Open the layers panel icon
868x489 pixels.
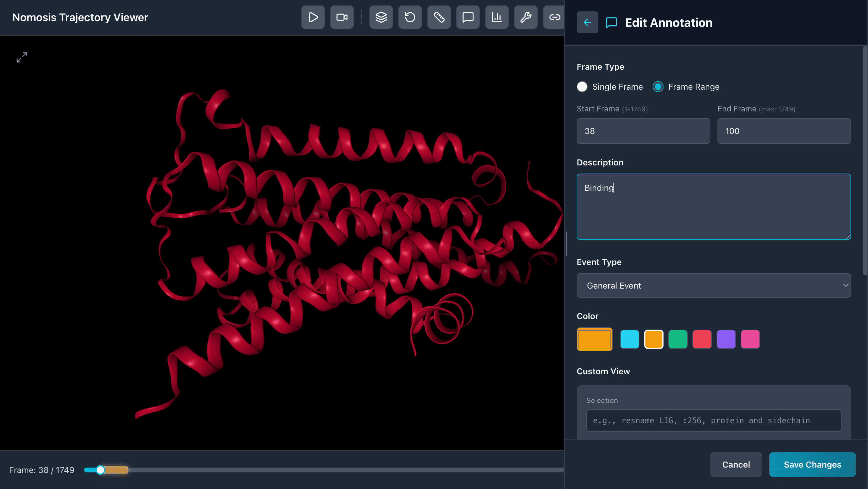[x=381, y=17]
